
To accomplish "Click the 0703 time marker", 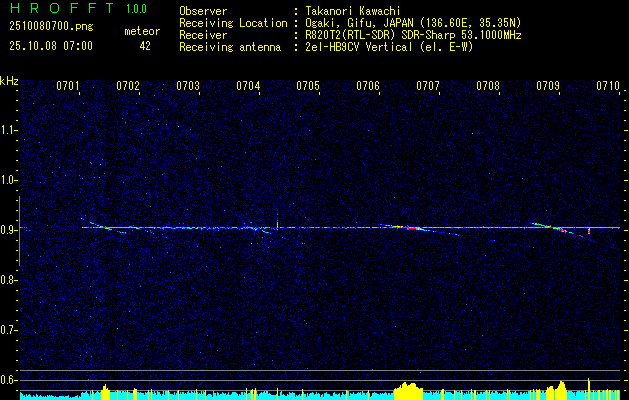I will point(188,86).
